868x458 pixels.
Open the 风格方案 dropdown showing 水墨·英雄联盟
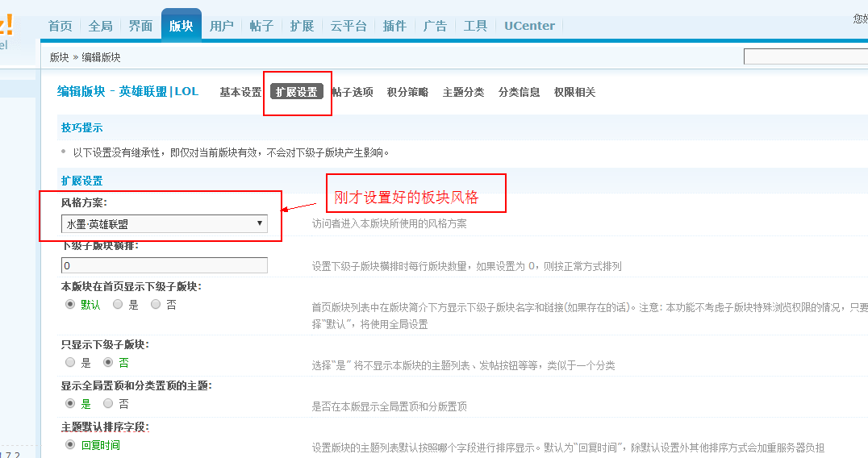[x=165, y=223]
